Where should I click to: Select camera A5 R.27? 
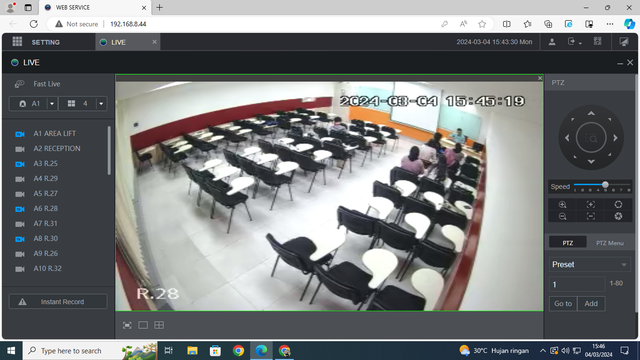(45, 193)
